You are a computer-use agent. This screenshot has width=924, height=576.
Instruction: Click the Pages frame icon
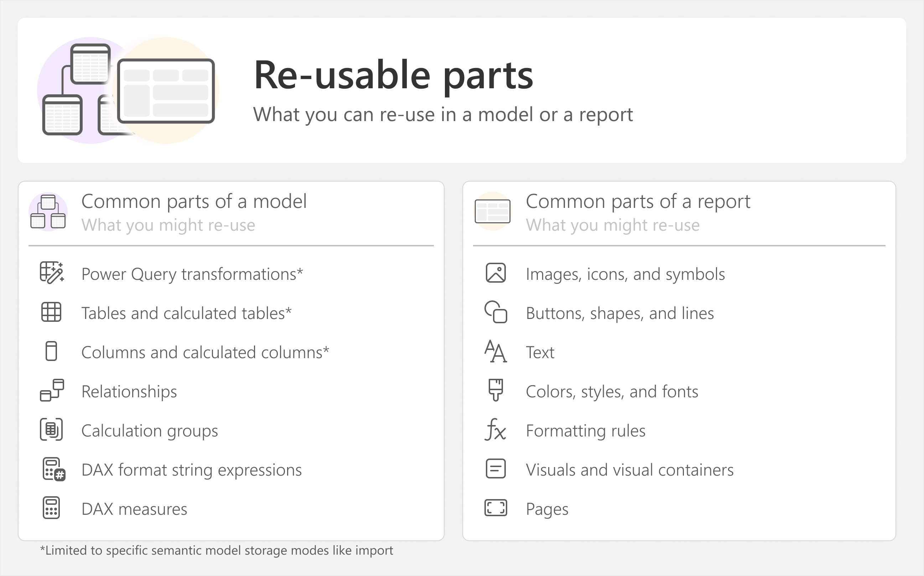click(495, 508)
